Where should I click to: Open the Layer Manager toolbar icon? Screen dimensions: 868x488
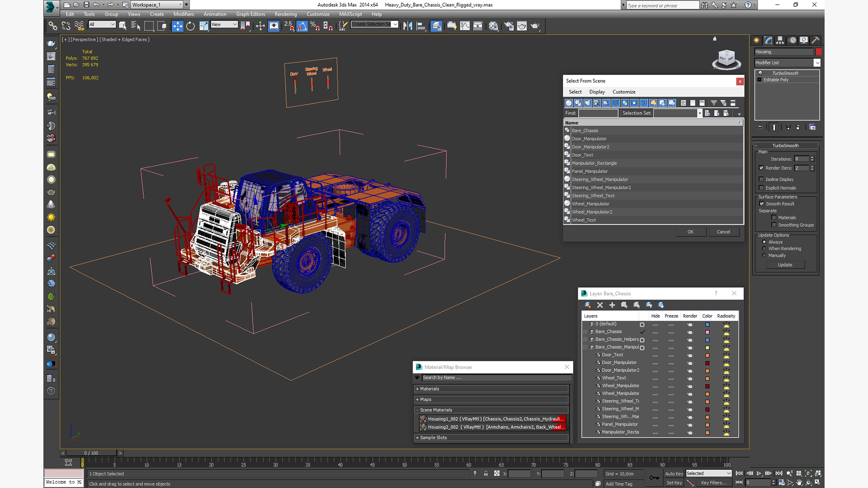point(436,26)
